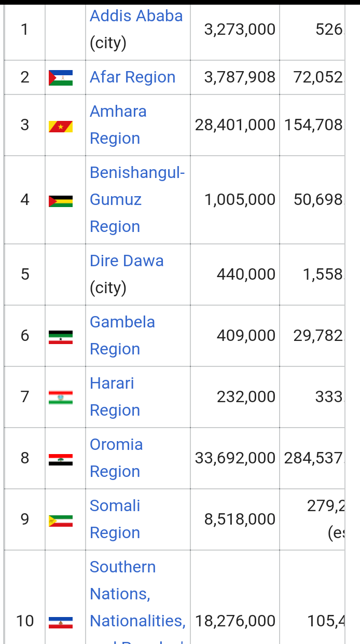Viewport: 360px width, 644px height.
Task: Follow the Amhara Region link
Action: [118, 125]
